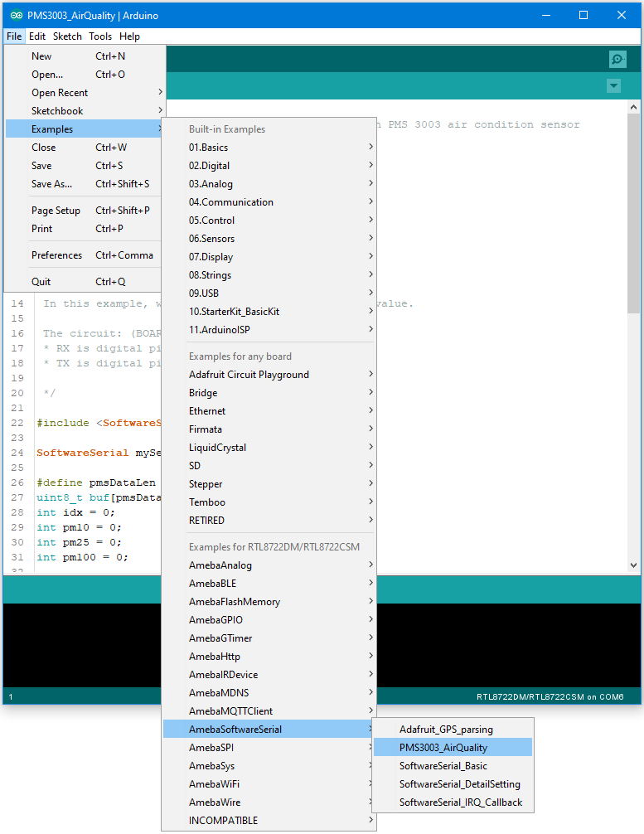Open AmebaGPIO examples submenu
The width and height of the screenshot is (644, 834).
pyautogui.click(x=269, y=620)
